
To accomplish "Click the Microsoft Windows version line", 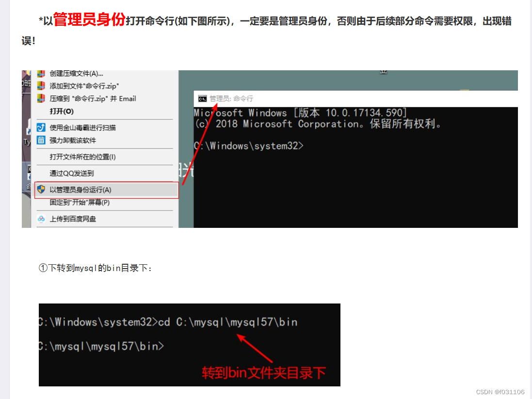I will click(x=300, y=112).
